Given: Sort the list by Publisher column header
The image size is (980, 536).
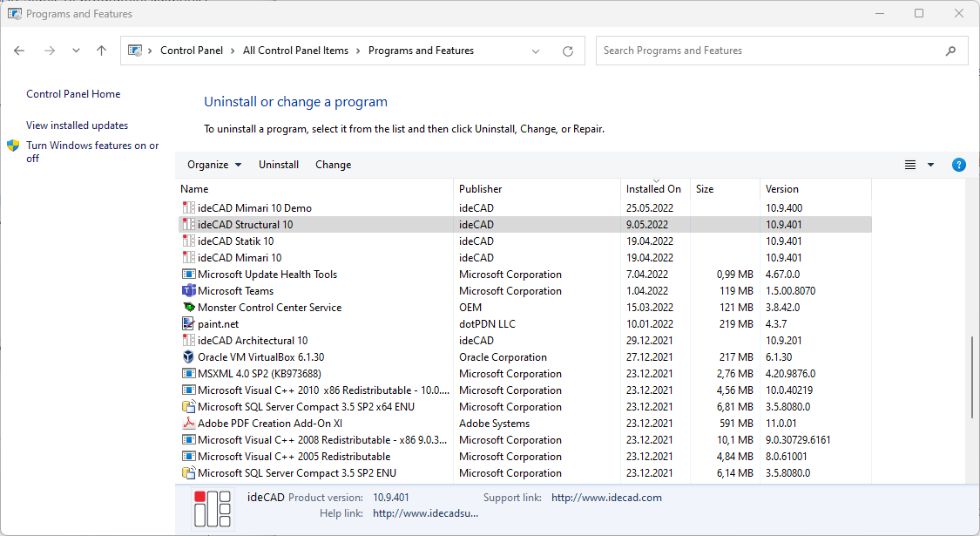Looking at the screenshot, I should coord(481,189).
